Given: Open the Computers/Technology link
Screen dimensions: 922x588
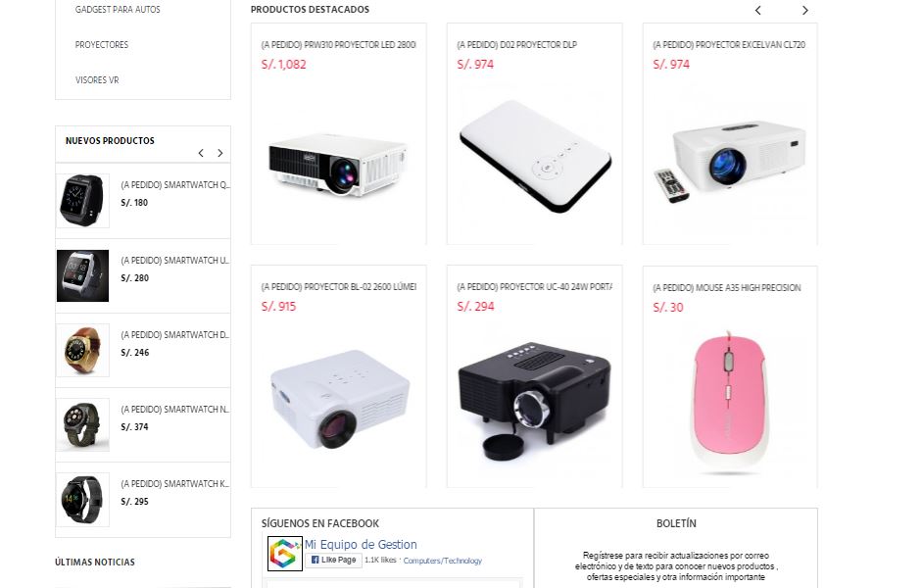Looking at the screenshot, I should [442, 561].
